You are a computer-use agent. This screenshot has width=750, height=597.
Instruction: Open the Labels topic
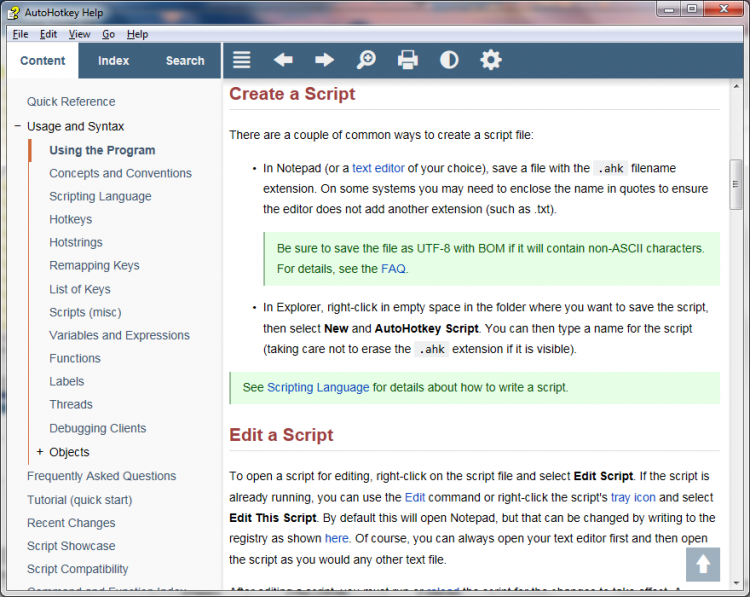66,381
